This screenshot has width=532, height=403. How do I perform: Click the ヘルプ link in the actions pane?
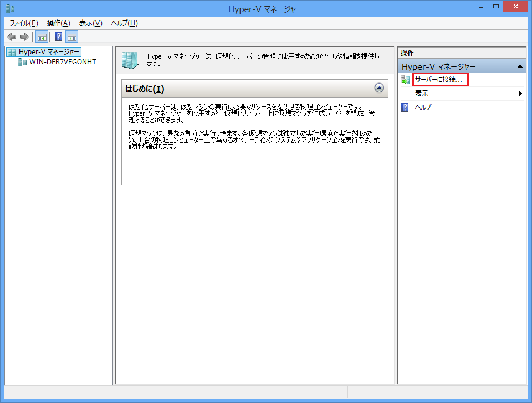click(423, 107)
